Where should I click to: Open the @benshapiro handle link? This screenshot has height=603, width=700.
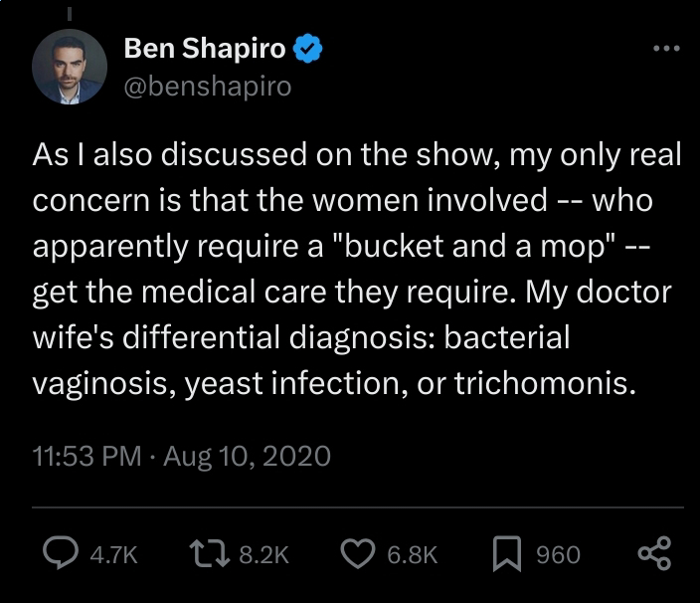pyautogui.click(x=208, y=87)
